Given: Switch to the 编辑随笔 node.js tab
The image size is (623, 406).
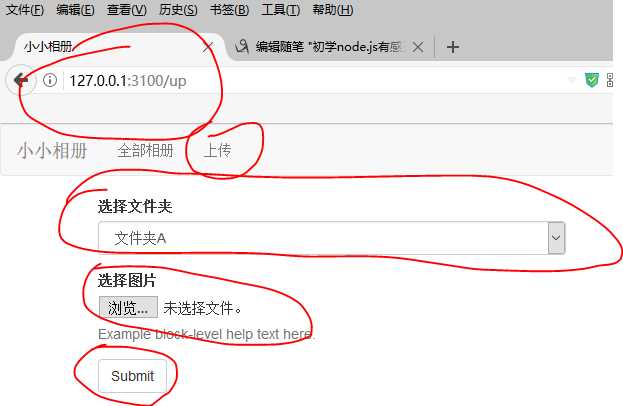Looking at the screenshot, I should coord(328,47).
